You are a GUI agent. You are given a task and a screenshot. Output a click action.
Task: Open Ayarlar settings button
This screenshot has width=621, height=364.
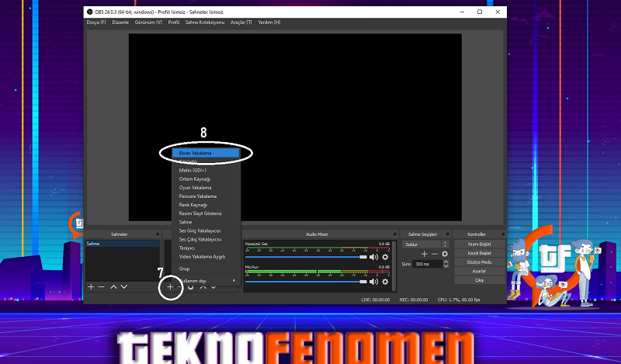point(480,272)
